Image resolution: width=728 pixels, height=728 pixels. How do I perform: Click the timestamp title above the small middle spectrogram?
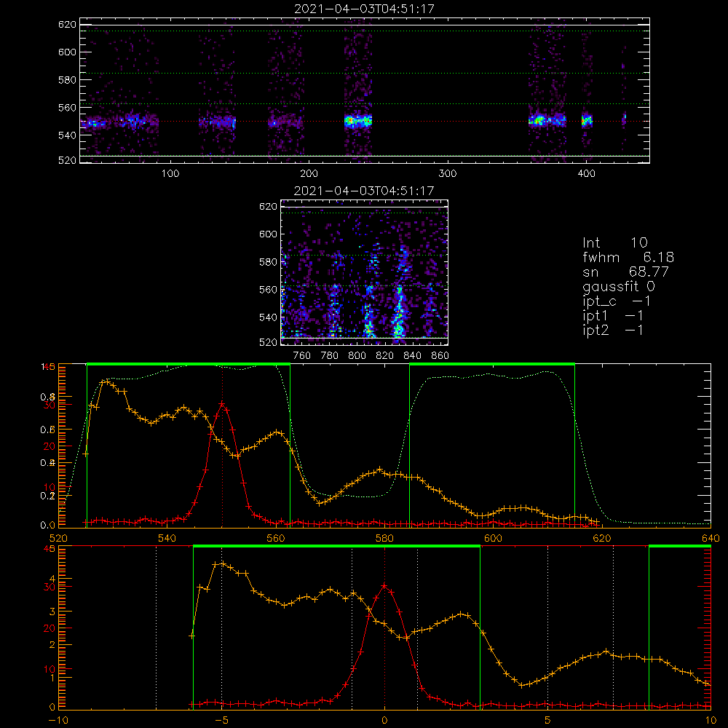365,191
